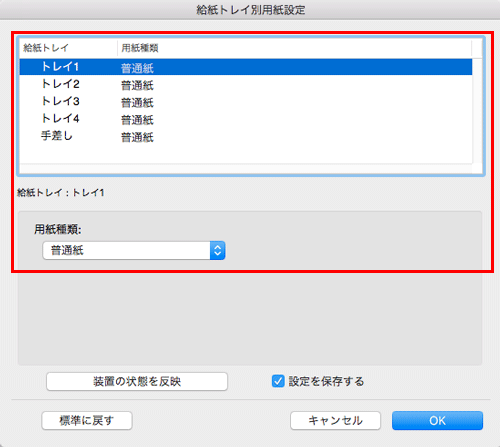Click the empty area below tray list

[246, 154]
